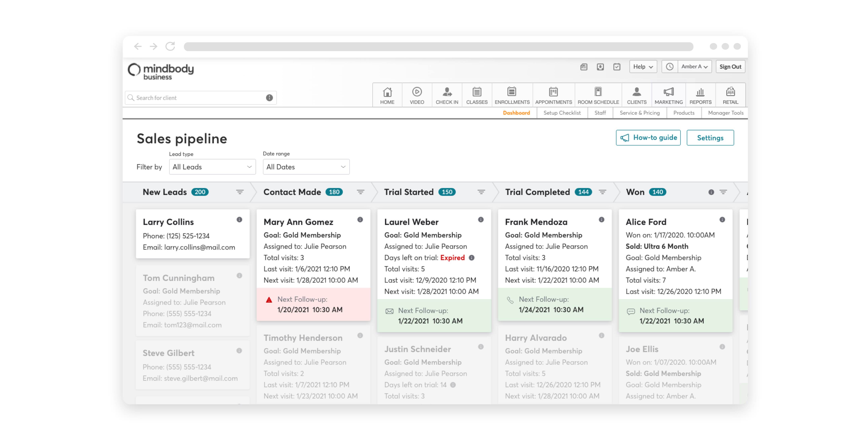868x440 pixels.
Task: Click the time clock icon beside Amber A
Action: click(x=670, y=67)
